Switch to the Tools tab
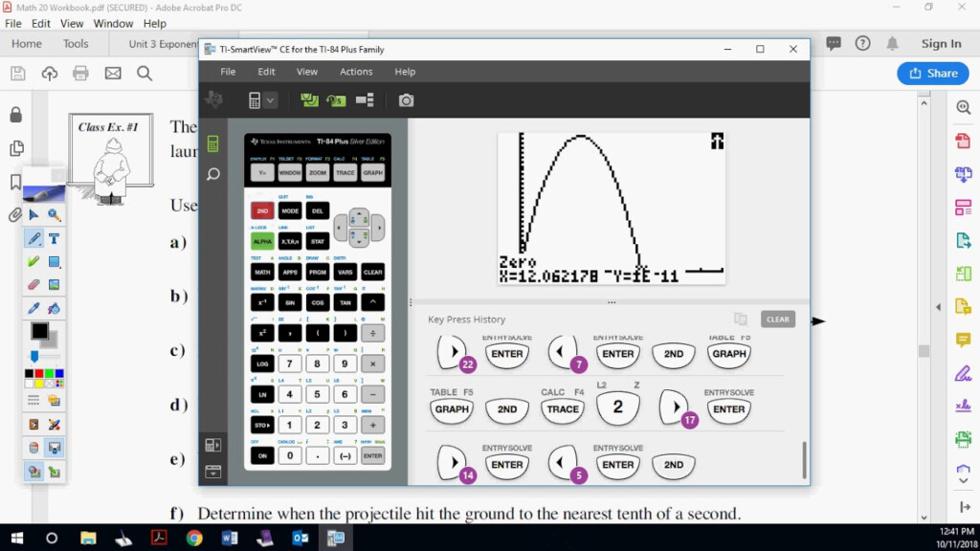Screen dimensions: 980x551 76,44
